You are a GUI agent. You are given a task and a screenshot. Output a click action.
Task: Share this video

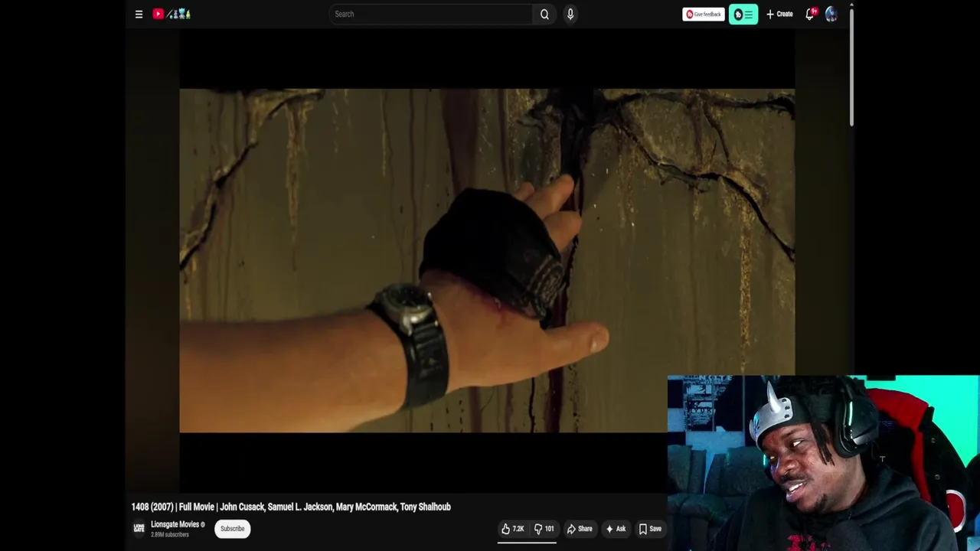[580, 529]
